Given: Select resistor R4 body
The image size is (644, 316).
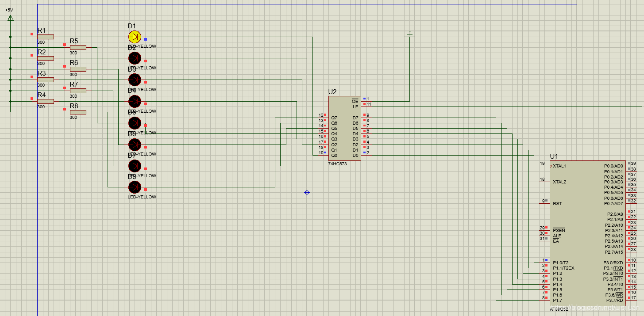Looking at the screenshot, I should [x=46, y=101].
